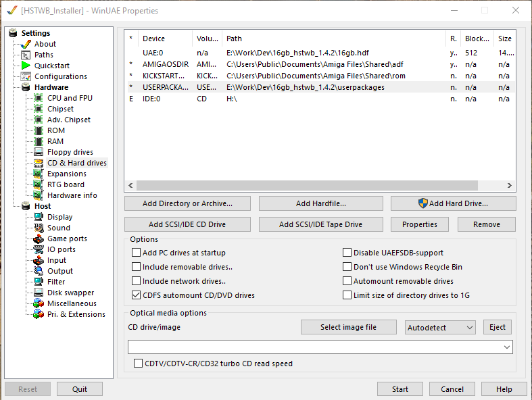532x400 pixels.
Task: Open the Expansions settings page
Action: 67,174
